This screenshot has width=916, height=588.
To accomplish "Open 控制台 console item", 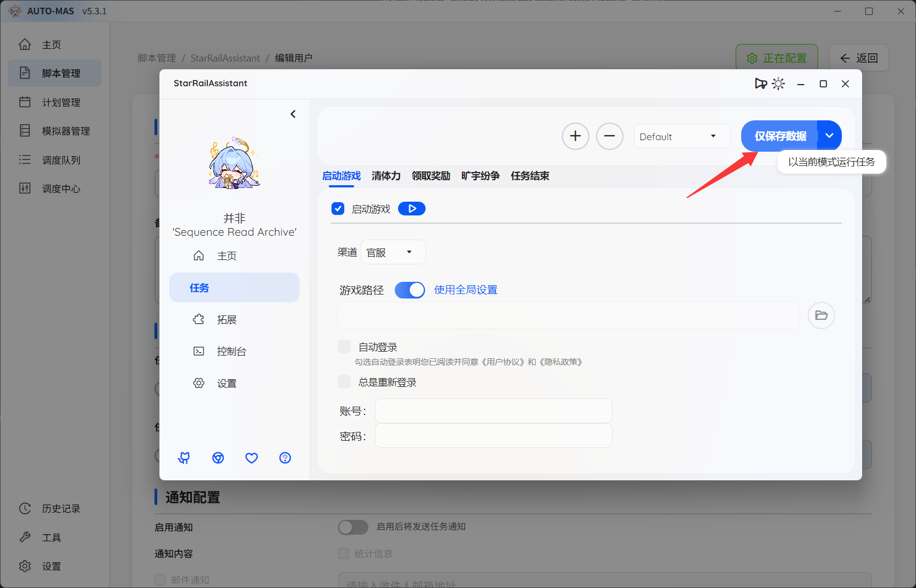I will [234, 351].
